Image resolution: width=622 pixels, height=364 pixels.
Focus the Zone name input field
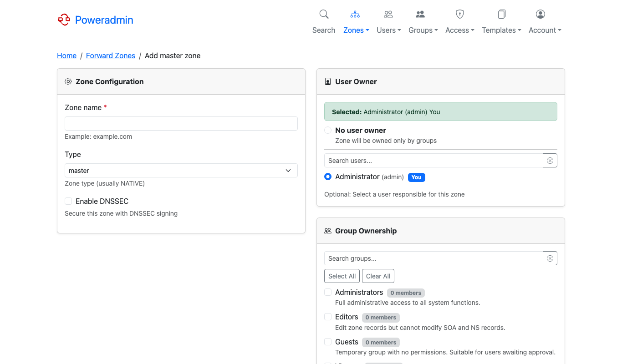click(181, 124)
